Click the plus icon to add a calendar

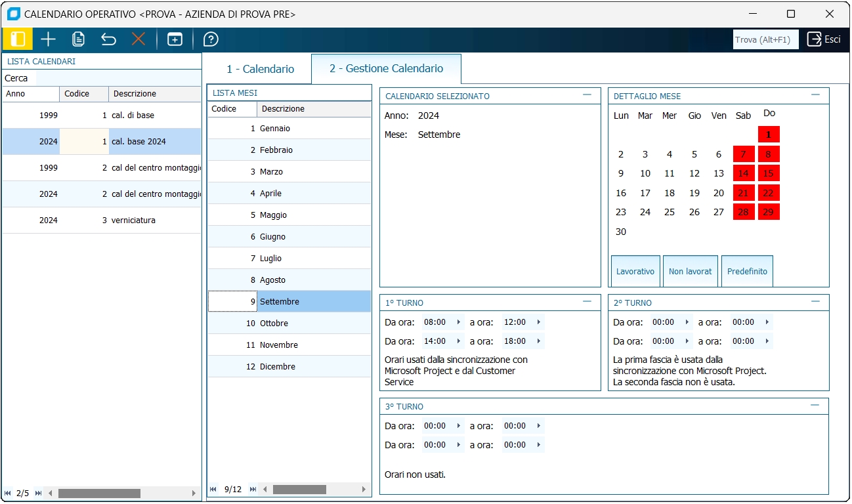48,39
